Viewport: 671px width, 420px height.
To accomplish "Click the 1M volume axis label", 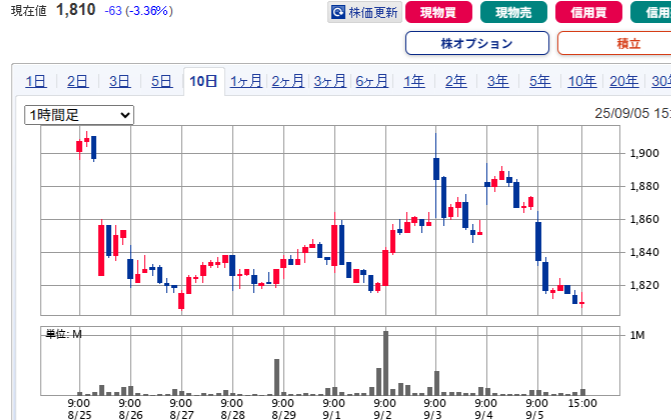I will (x=637, y=335).
